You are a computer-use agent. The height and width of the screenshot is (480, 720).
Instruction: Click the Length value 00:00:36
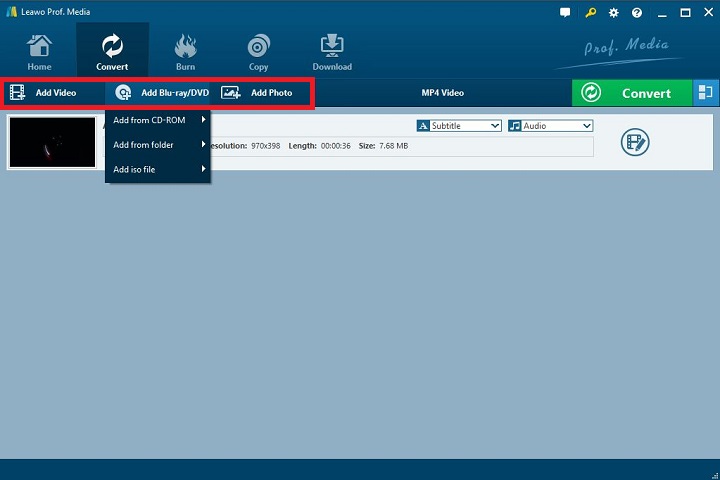[336, 146]
